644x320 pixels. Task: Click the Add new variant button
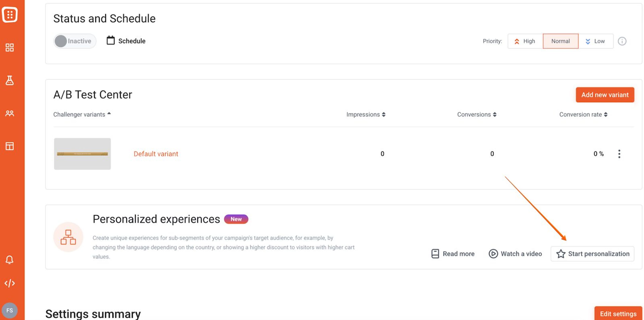[x=605, y=95]
